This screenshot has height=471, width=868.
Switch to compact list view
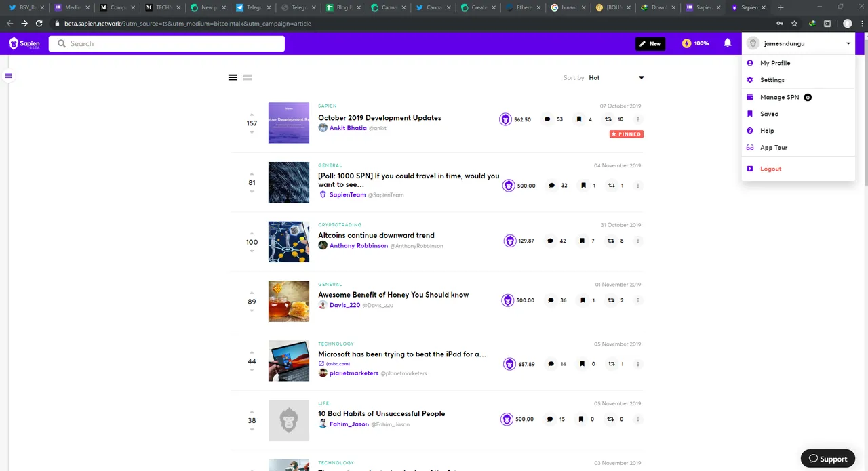pos(233,77)
